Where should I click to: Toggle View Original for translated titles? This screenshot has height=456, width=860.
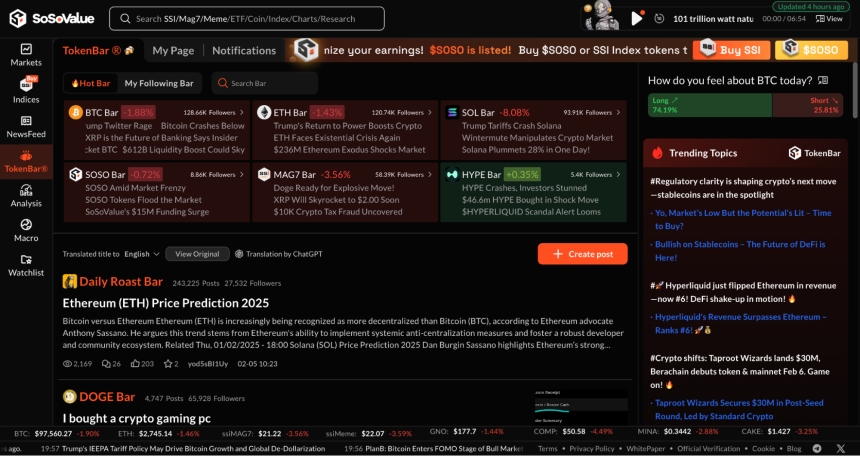197,254
